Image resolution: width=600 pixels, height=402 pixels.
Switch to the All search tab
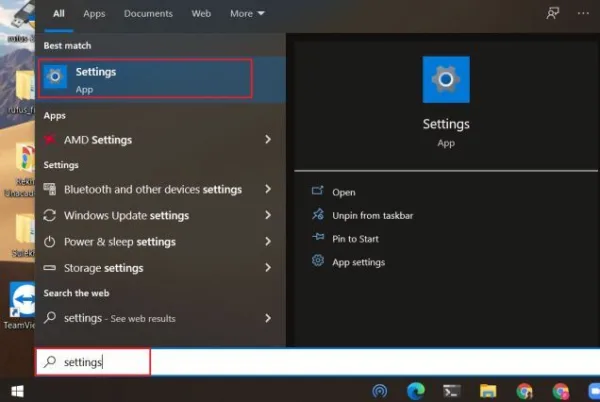pyautogui.click(x=59, y=14)
